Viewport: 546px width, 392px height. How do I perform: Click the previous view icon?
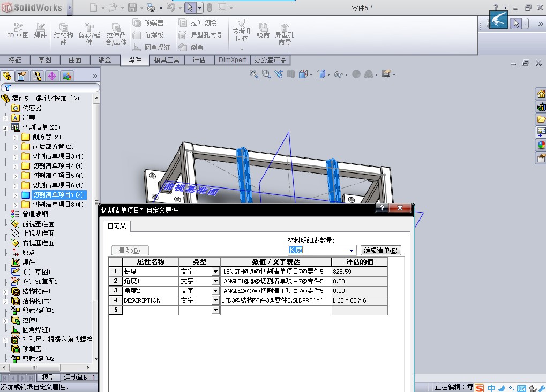coord(279,74)
